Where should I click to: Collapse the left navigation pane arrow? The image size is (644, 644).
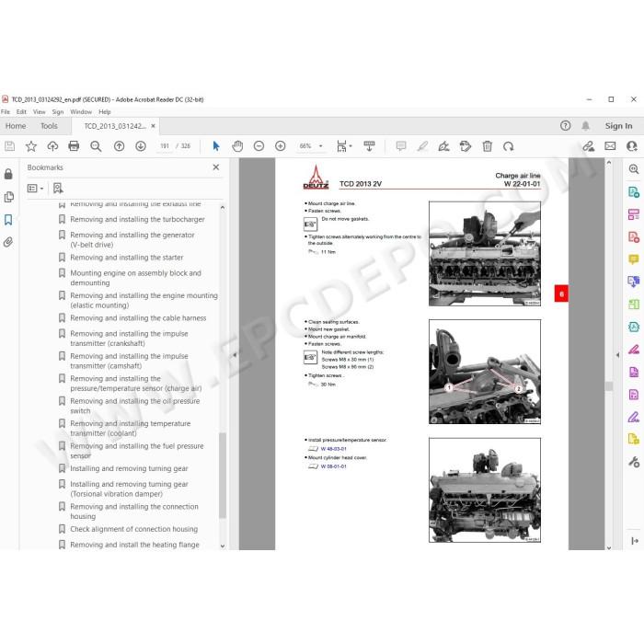[235, 355]
